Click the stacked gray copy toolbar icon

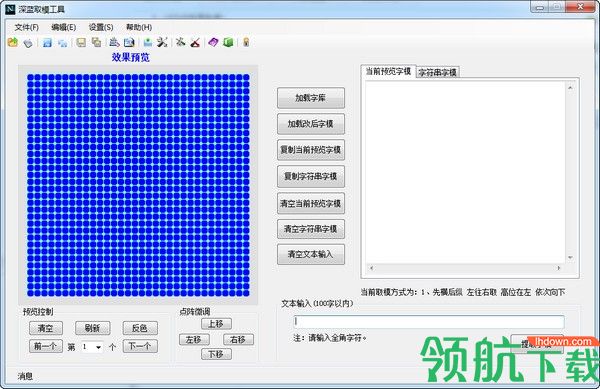click(96, 42)
